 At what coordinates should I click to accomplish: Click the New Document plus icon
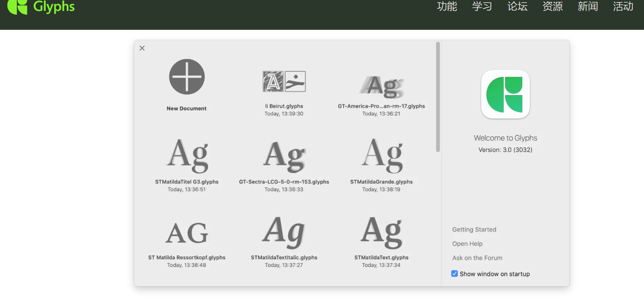[187, 76]
